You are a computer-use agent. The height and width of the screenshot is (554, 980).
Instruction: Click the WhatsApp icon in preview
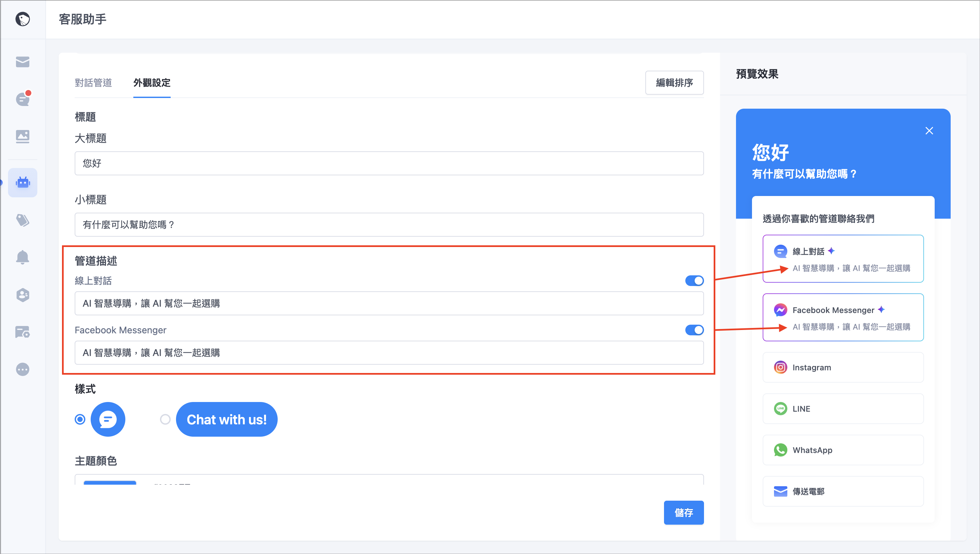(780, 450)
